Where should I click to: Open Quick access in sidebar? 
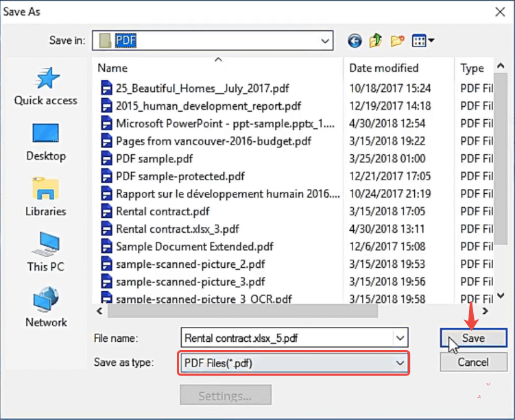[46, 87]
